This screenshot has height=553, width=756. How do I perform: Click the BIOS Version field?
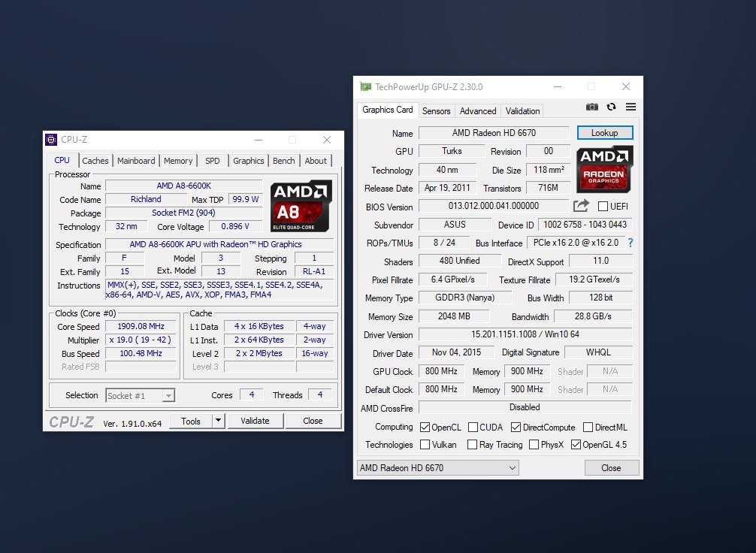(494, 206)
